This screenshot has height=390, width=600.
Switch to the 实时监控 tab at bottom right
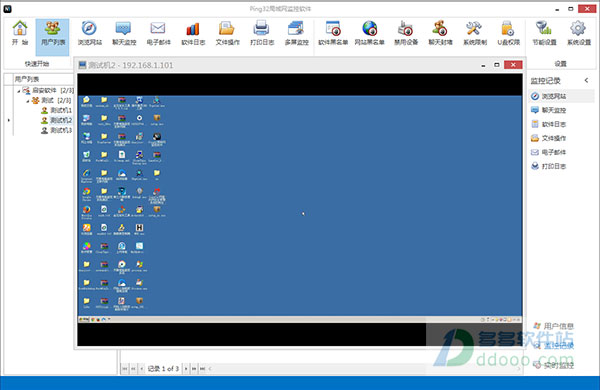(x=554, y=365)
